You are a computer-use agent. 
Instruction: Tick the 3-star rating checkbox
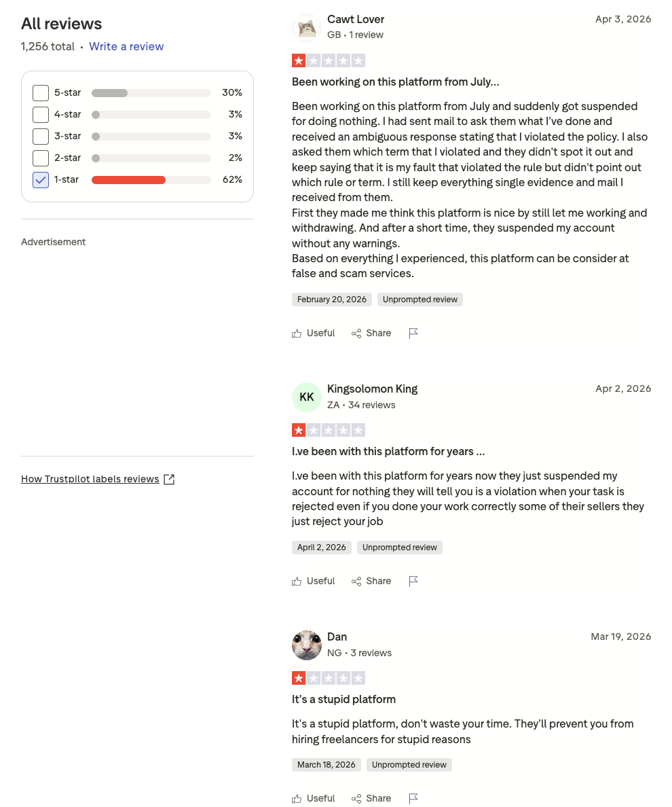[41, 137]
